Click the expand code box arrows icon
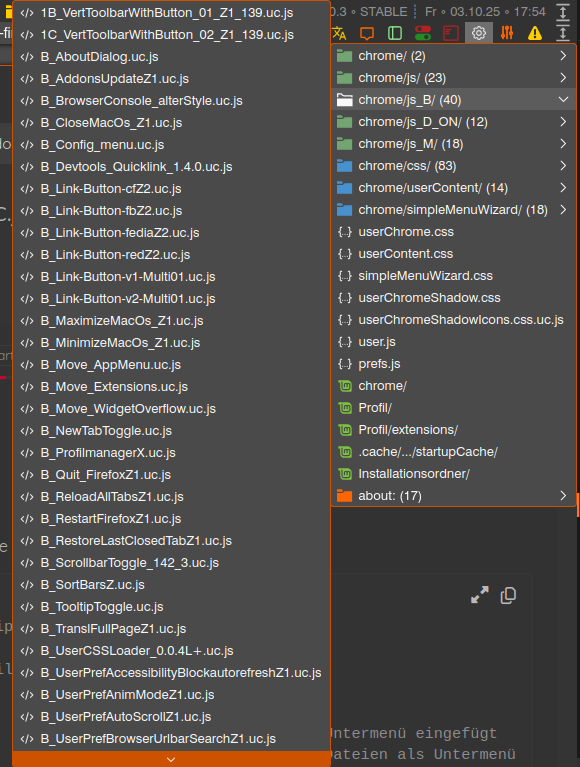The height and width of the screenshot is (767, 580). (480, 595)
